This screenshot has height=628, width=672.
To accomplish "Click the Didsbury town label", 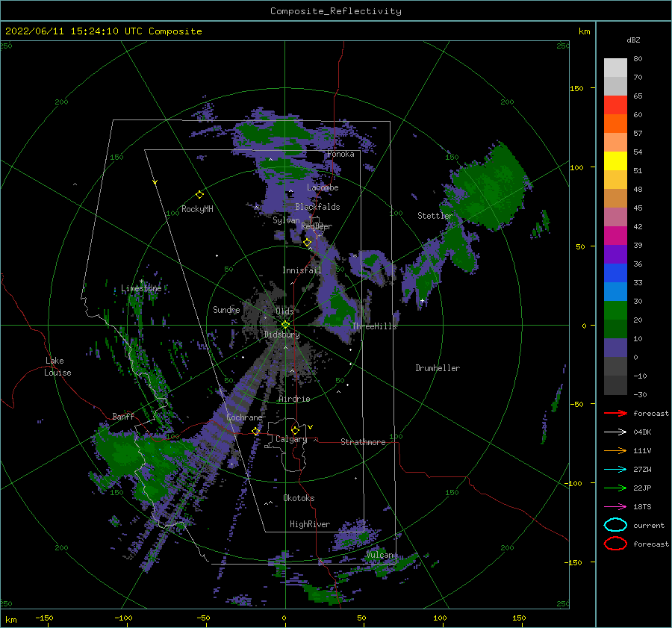I will click(281, 335).
